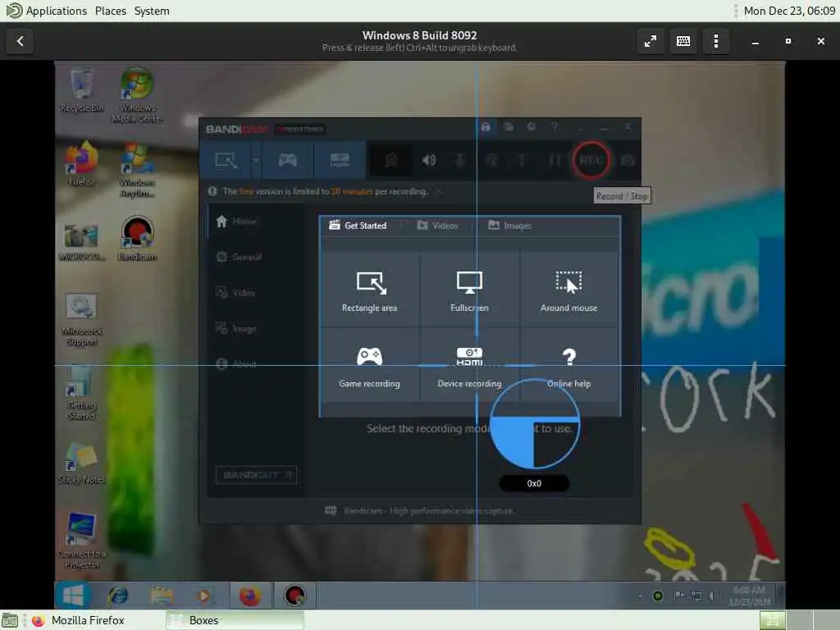
Task: Switch to game recording mode toolbar icon
Action: coord(288,160)
